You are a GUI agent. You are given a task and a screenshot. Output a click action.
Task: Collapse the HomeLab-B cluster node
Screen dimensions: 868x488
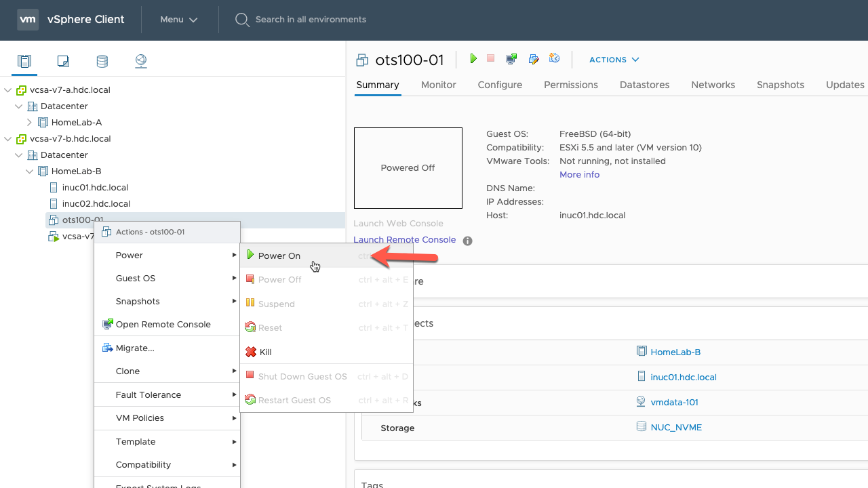tap(29, 171)
